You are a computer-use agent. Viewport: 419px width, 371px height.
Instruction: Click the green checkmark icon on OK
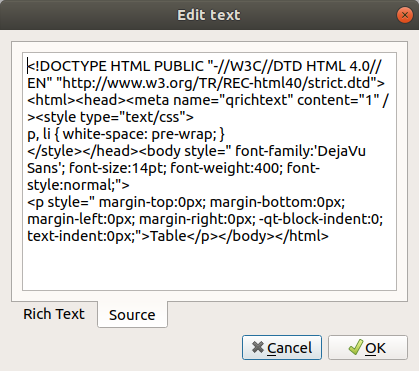(x=355, y=347)
